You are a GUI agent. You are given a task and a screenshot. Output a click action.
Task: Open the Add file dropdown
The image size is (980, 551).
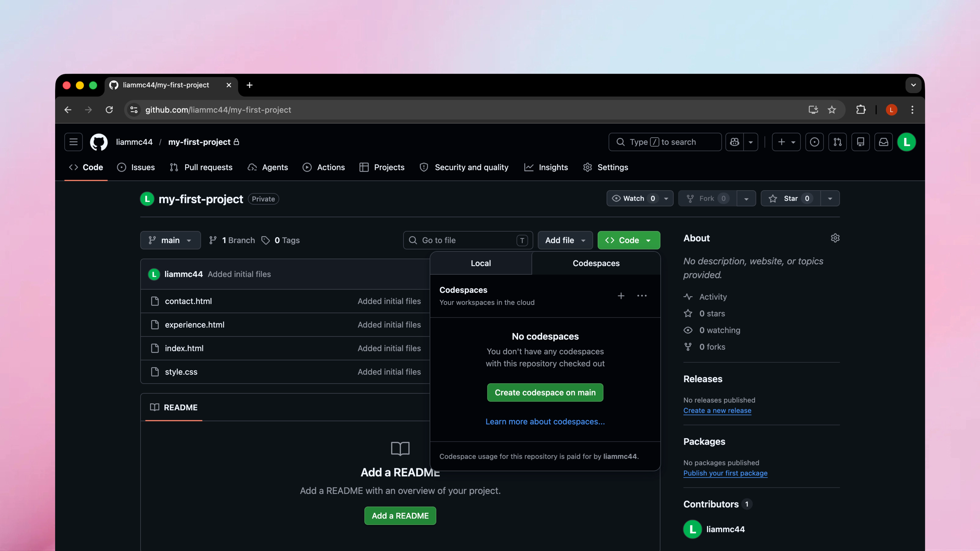pyautogui.click(x=565, y=240)
